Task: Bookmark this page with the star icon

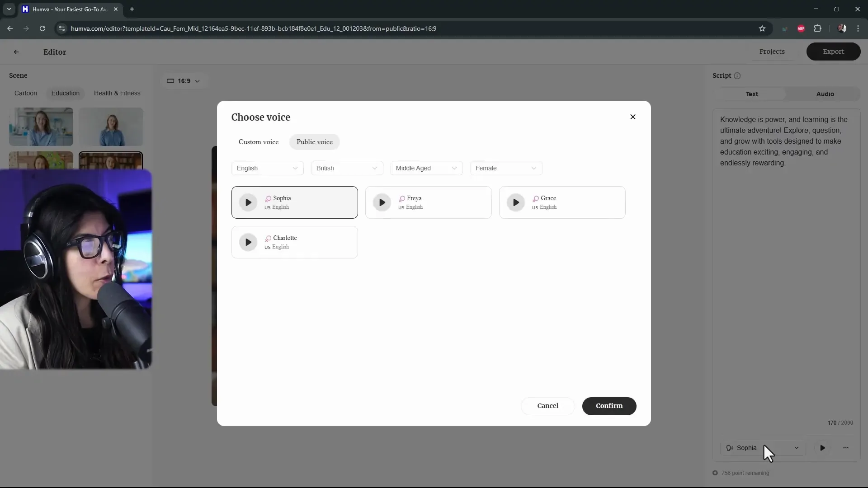Action: 762,28
